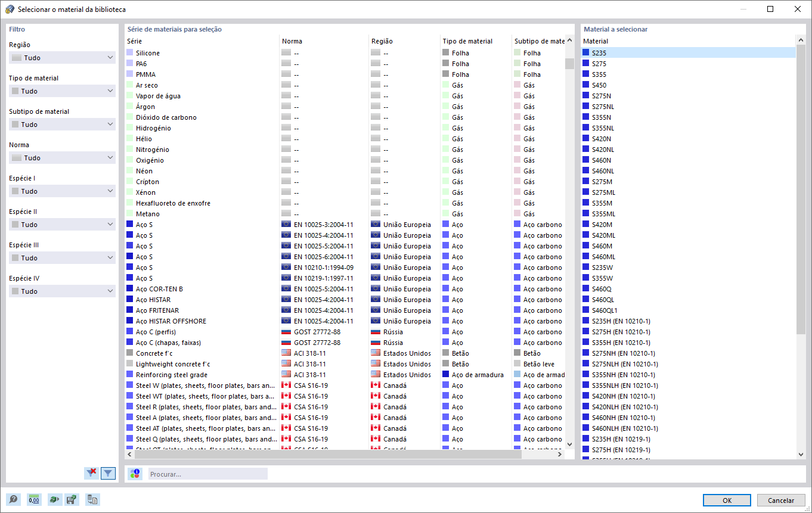Click the floppy disk save icon at the bottom

72,500
